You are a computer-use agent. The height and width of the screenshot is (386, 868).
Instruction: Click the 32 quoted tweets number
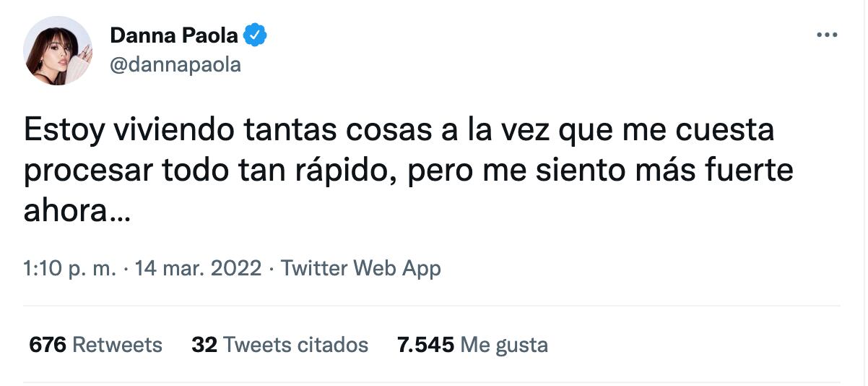tap(204, 345)
